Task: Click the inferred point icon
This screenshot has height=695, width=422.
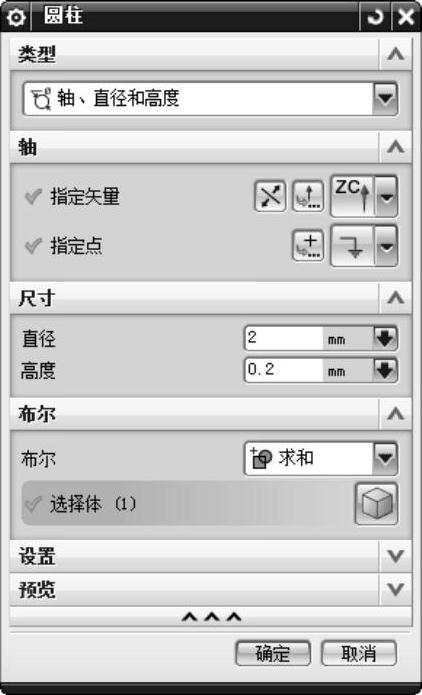Action: pos(353,246)
